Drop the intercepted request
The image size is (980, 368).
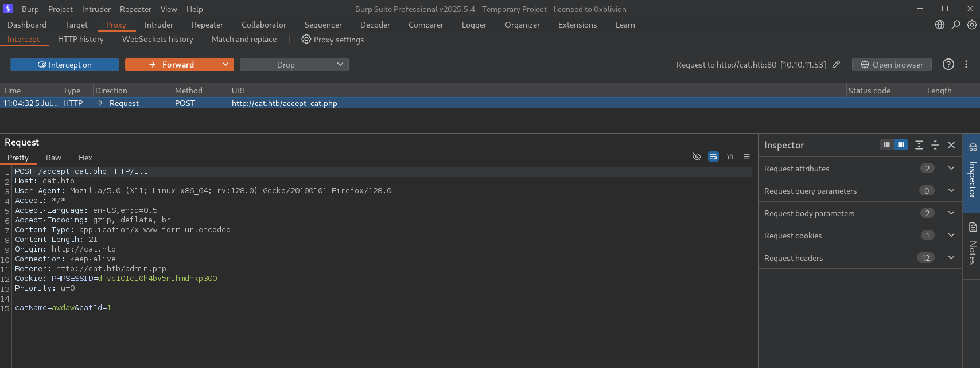[x=286, y=65]
